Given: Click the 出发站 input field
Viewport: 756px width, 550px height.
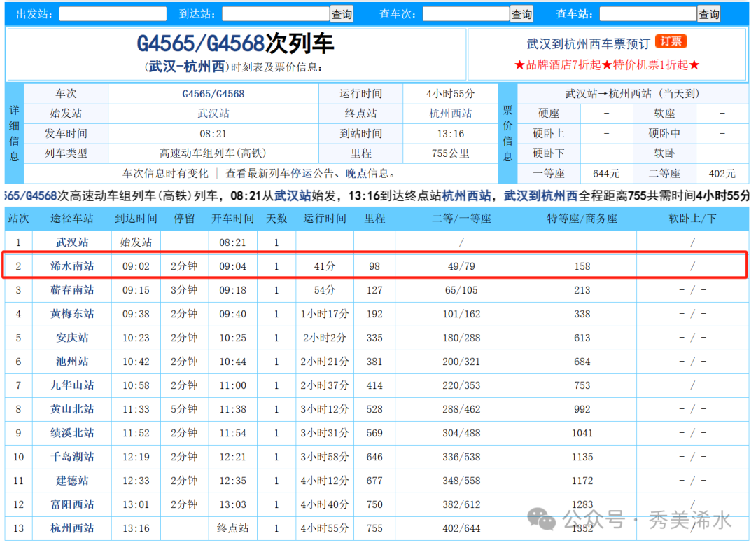Looking at the screenshot, I should coord(113,13).
